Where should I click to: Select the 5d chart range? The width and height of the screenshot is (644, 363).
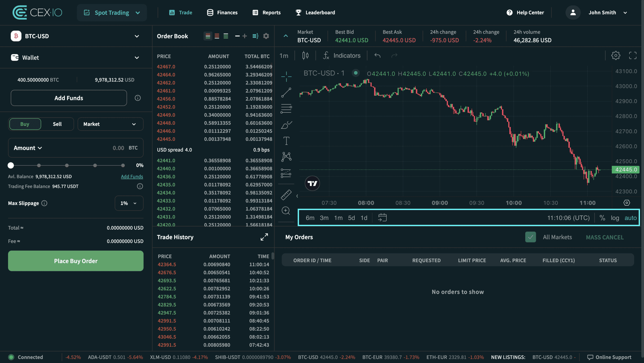tap(351, 218)
